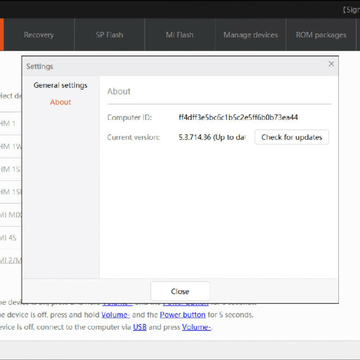Close Settings dialog with X icon

[331, 64]
